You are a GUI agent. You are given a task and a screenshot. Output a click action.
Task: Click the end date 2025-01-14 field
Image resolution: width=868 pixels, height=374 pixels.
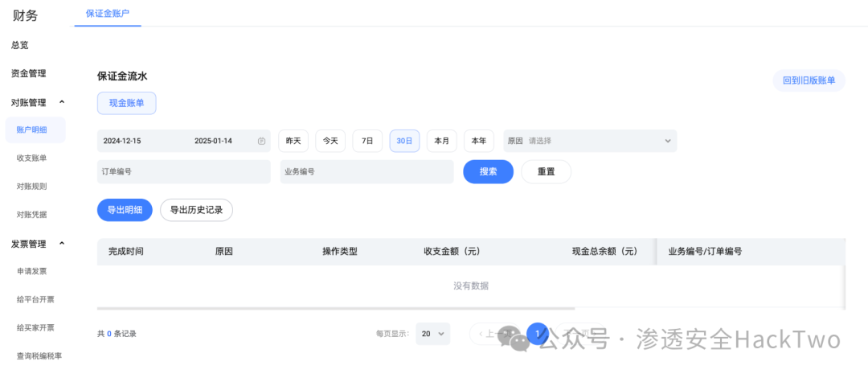tap(213, 141)
